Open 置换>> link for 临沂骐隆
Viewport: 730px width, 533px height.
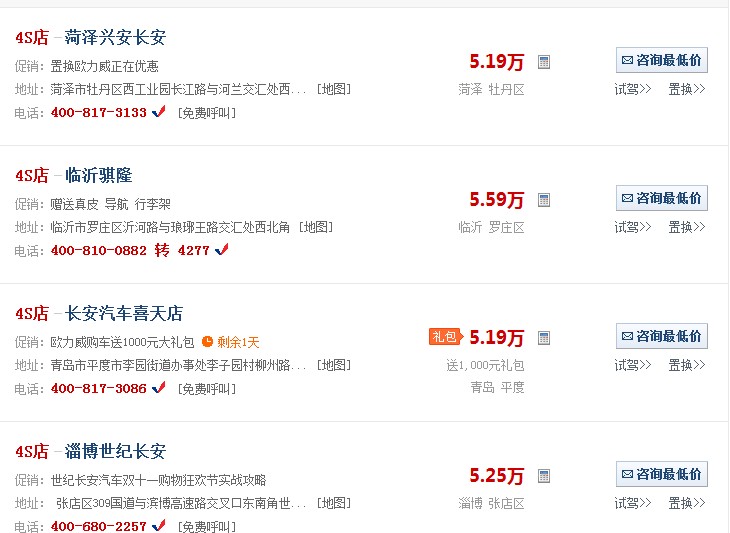(687, 227)
